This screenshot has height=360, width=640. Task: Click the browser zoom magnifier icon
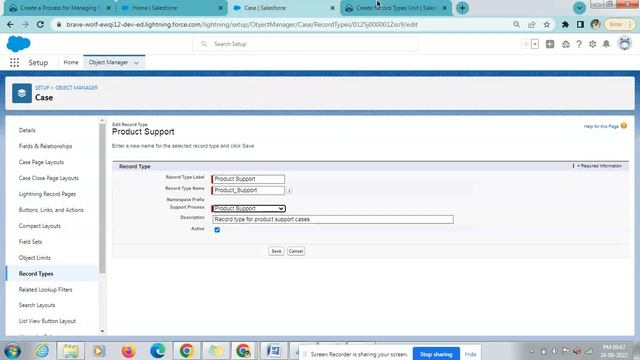pyautogui.click(x=516, y=24)
